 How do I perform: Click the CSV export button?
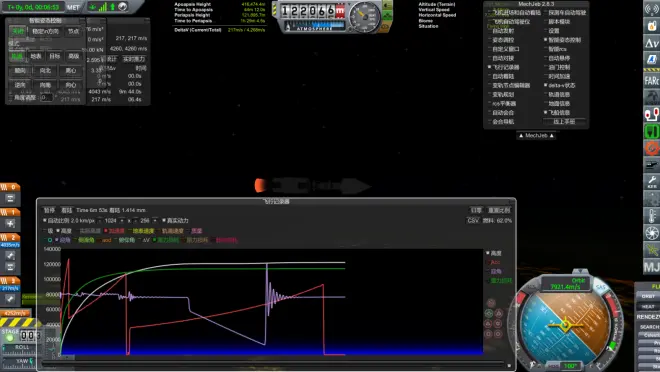[x=473, y=221]
